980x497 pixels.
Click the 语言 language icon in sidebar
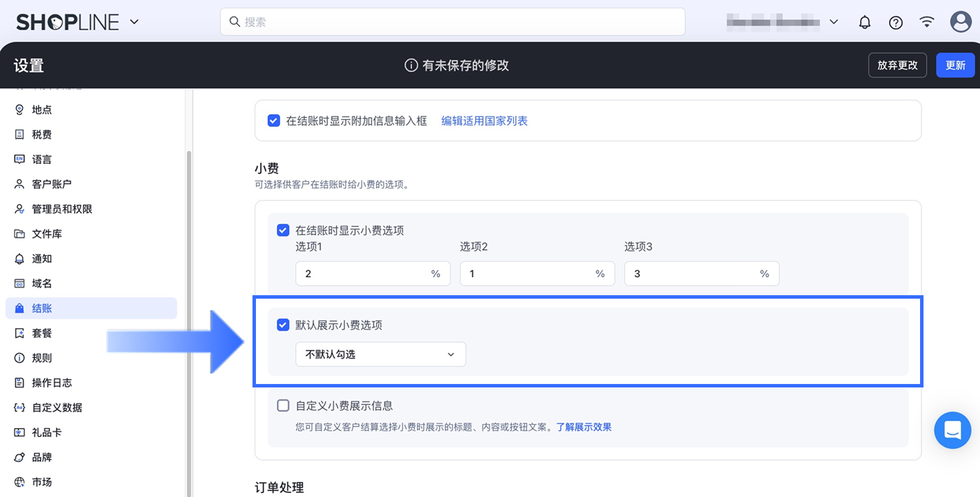tap(20, 159)
